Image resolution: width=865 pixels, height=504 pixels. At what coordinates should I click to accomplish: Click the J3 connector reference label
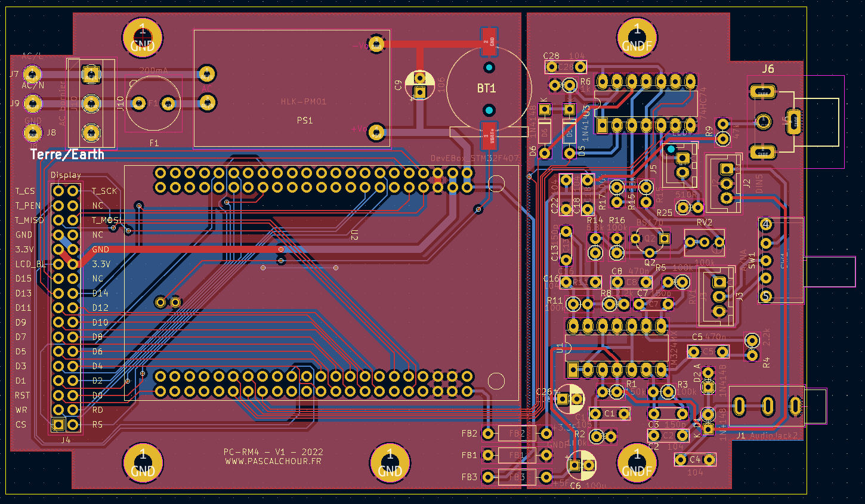point(740,296)
